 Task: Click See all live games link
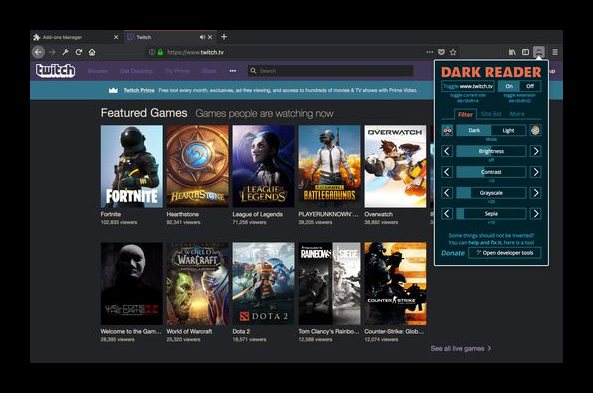[461, 348]
